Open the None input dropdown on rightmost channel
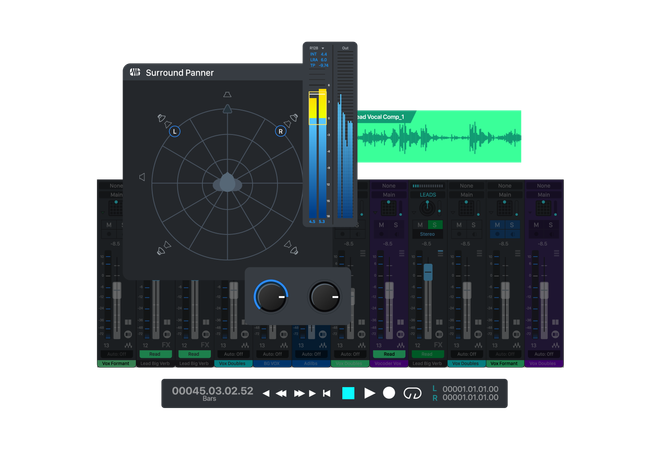Viewport: 666px width, 450px height. [545, 186]
